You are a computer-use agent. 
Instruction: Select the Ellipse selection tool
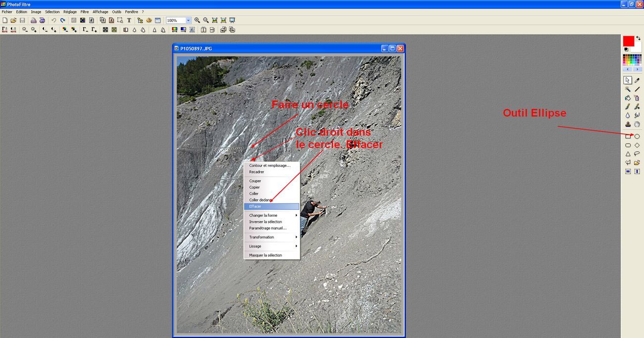(x=637, y=137)
